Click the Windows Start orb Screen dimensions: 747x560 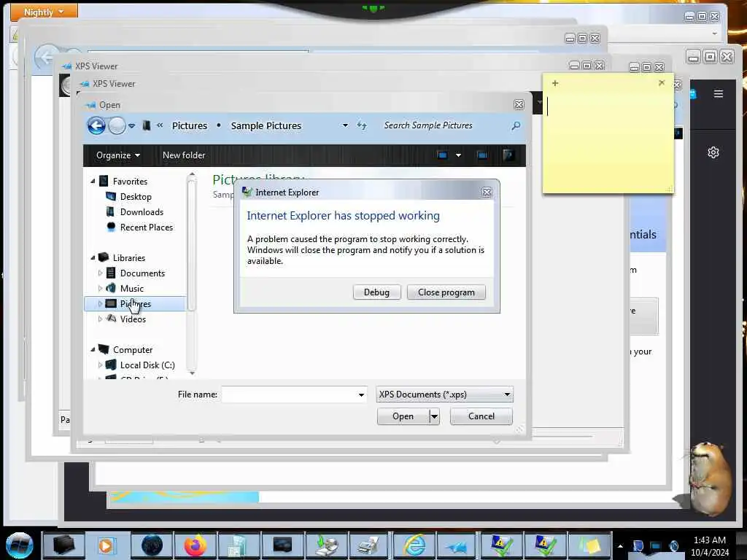[x=19, y=545]
